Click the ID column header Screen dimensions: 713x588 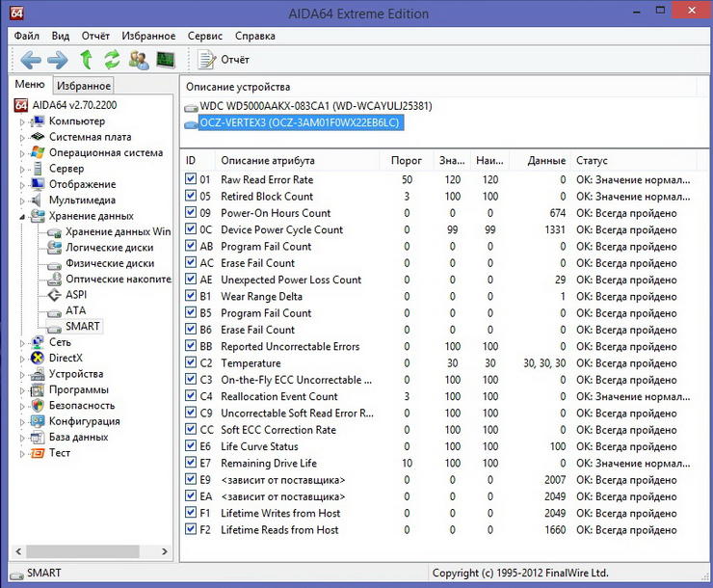198,160
